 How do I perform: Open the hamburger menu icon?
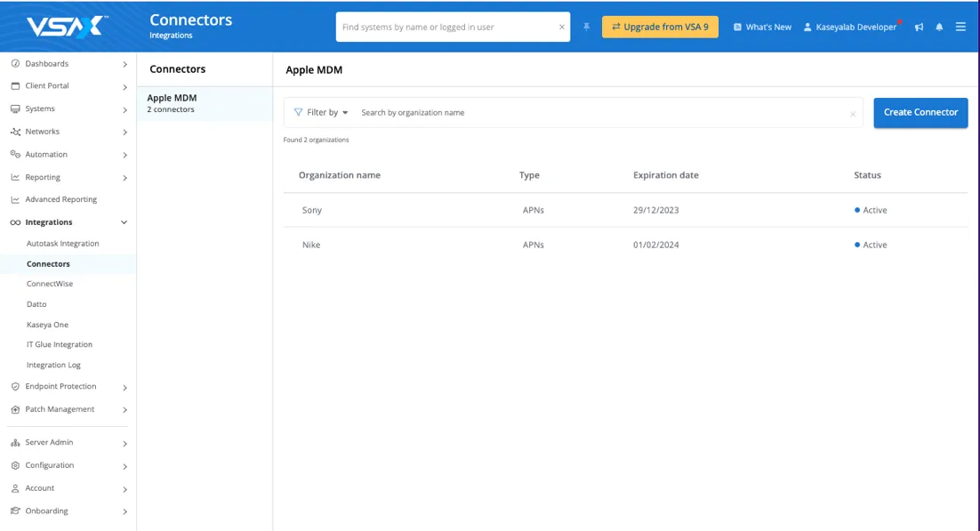[x=960, y=27]
